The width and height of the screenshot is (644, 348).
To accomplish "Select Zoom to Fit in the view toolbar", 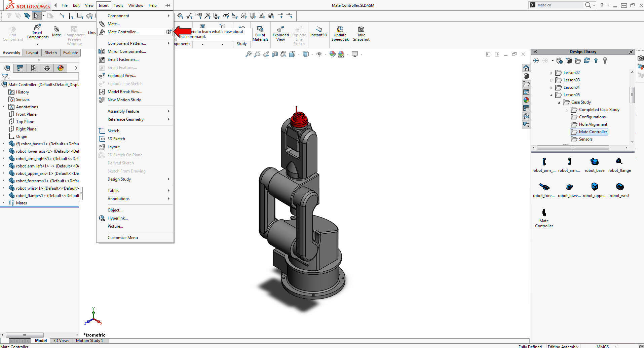I will [249, 54].
